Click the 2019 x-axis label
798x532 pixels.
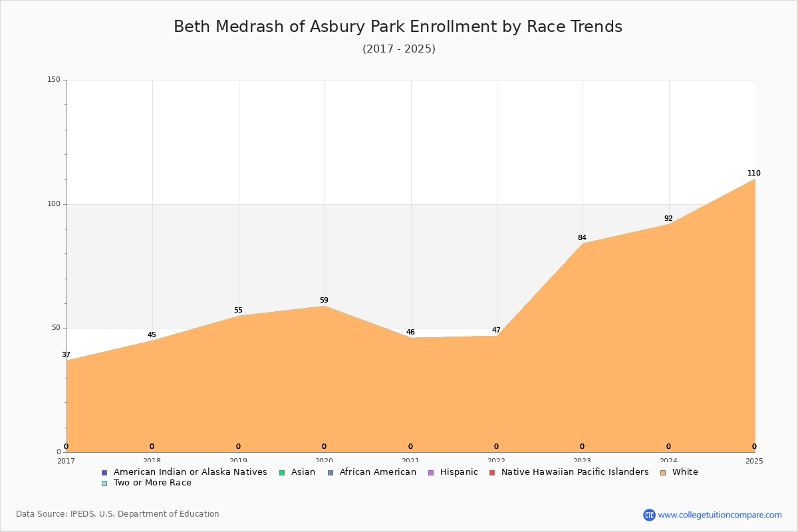click(238, 461)
